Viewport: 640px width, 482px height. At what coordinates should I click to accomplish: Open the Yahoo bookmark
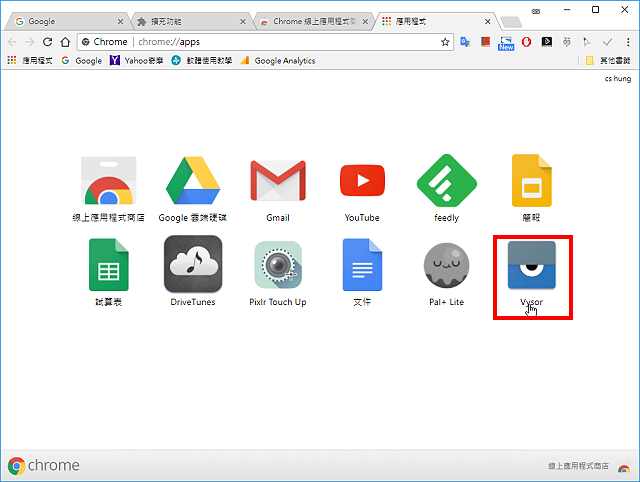[137, 60]
